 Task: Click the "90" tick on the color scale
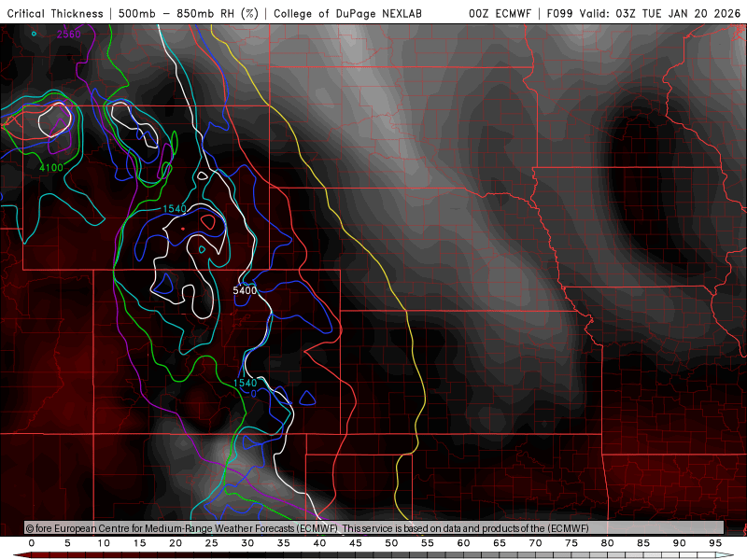pos(680,543)
